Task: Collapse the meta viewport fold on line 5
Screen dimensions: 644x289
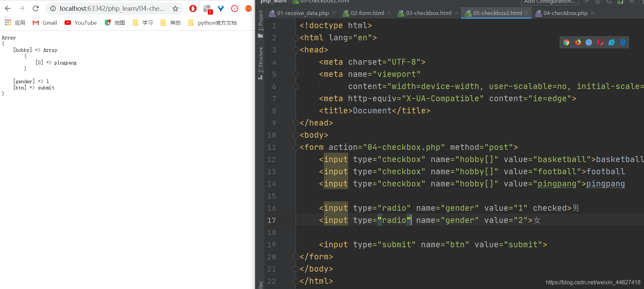Action: click(296, 74)
